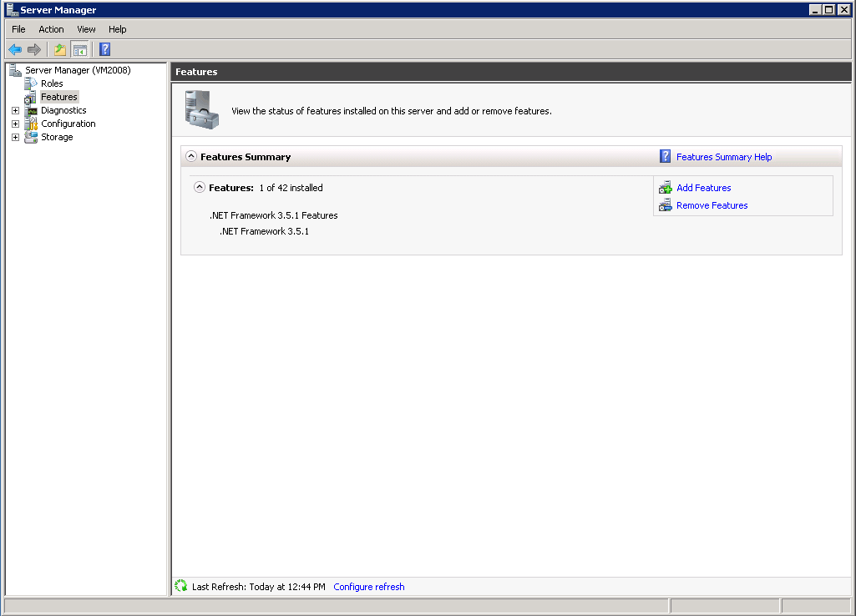The image size is (856, 616).
Task: Click the Forward arrow toolbar icon
Action: pyautogui.click(x=34, y=49)
